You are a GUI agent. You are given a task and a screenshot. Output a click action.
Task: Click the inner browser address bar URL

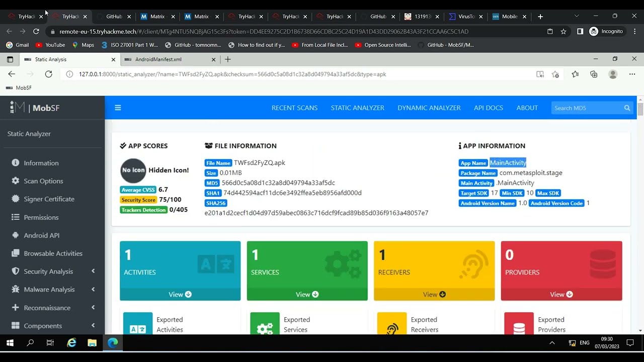coord(232,74)
